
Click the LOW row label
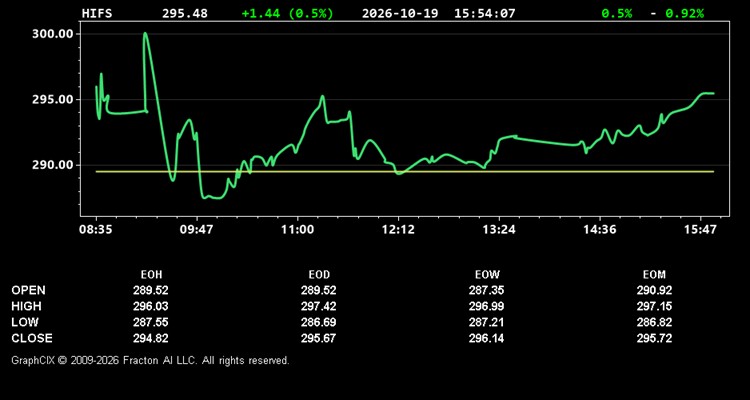(x=25, y=322)
